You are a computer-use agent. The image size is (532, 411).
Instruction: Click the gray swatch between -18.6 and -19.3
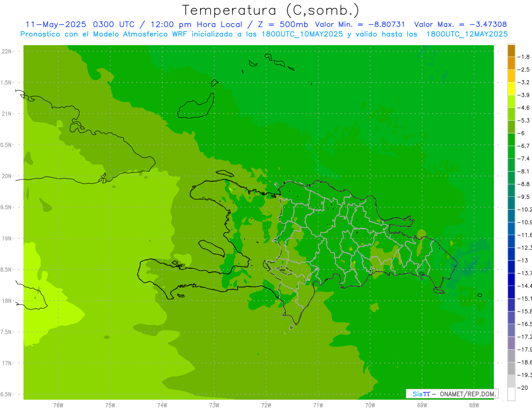point(511,368)
